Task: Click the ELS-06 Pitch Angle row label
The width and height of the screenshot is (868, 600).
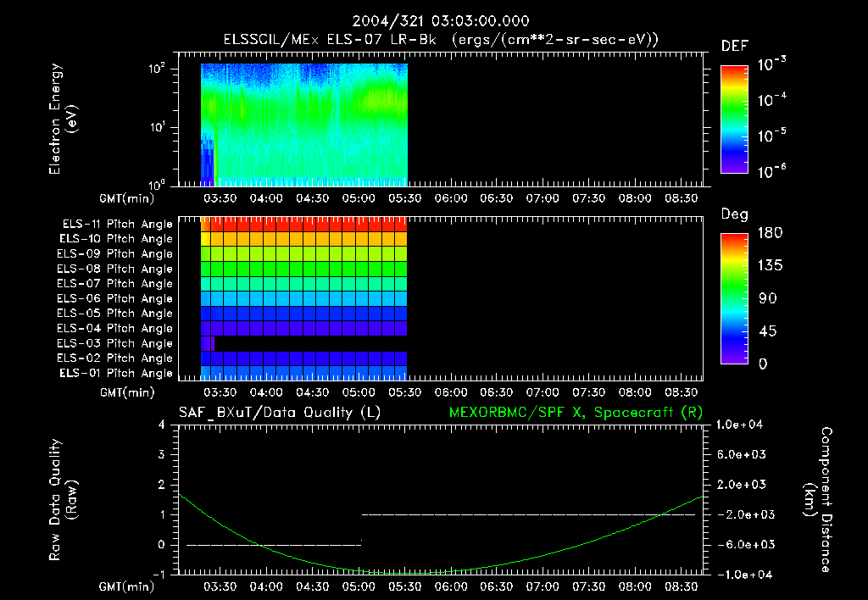Action: coord(114,298)
